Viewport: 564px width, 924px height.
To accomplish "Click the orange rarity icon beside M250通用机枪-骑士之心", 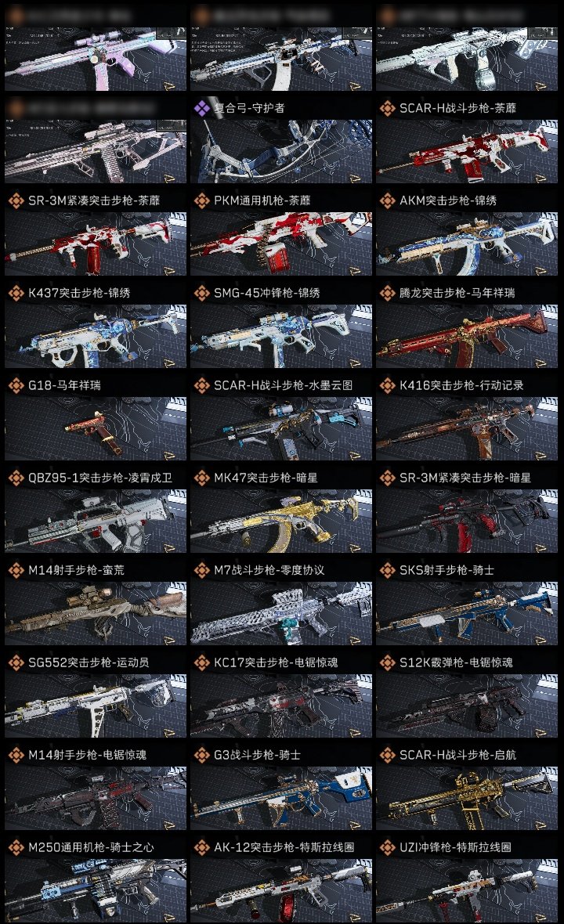I will point(16,847).
